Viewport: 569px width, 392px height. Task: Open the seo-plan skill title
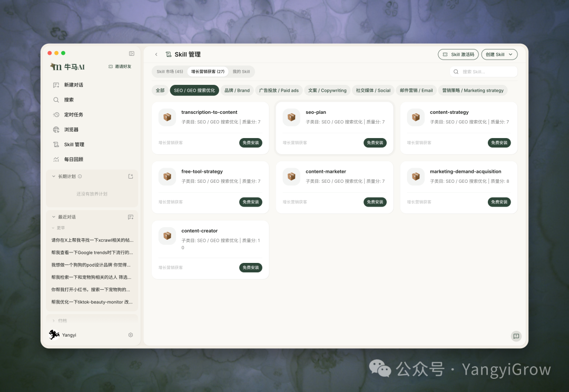[316, 112]
